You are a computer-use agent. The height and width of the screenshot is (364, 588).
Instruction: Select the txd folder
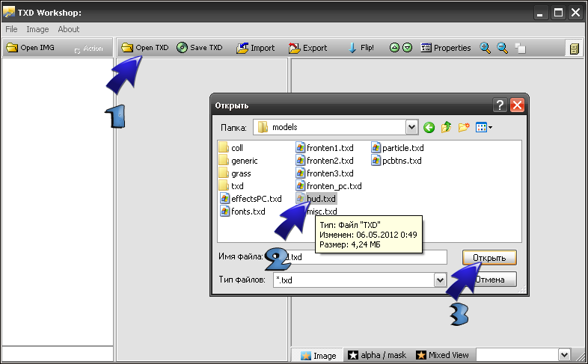pos(231,186)
